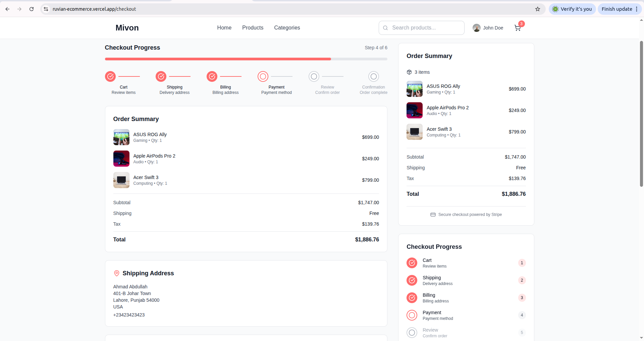
Task: Click the page vertical scrollbar
Action: (641, 114)
